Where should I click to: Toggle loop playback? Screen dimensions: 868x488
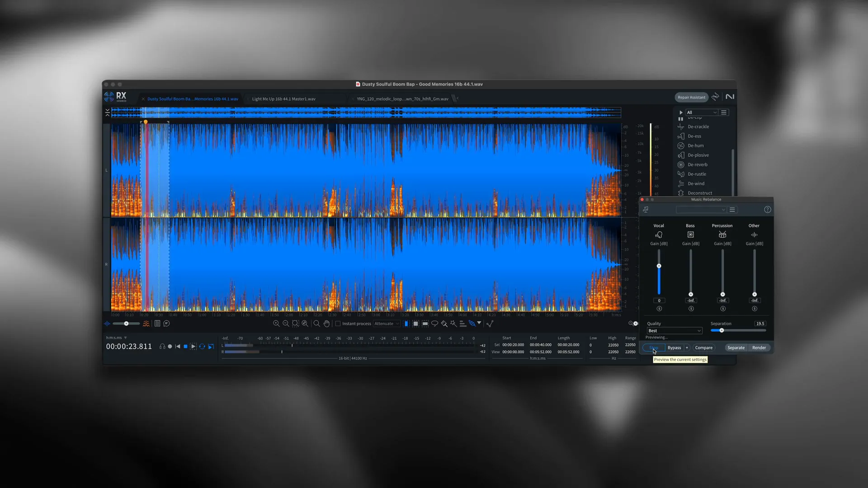coord(202,347)
